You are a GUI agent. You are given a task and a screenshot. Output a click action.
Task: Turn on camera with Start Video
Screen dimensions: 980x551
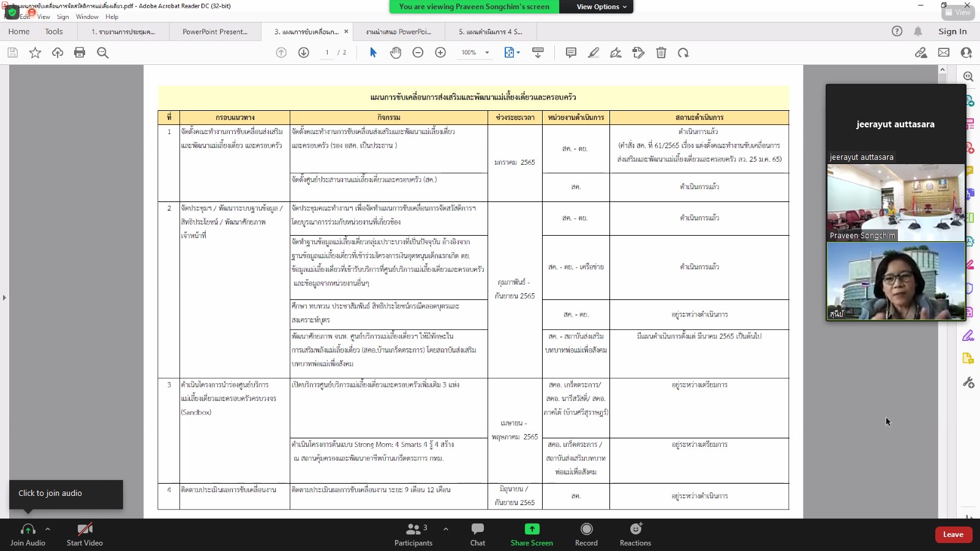(85, 534)
